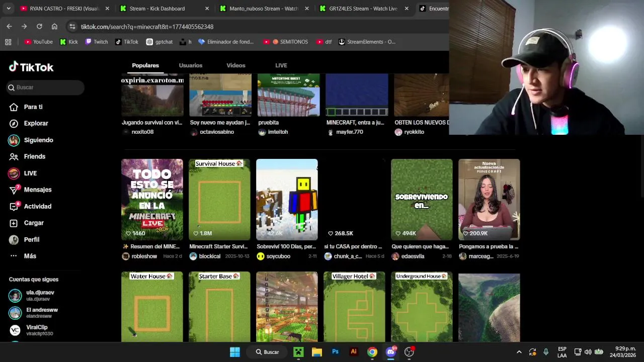Open Sobreviví 100 Días video thumbnail
Image resolution: width=644 pixels, height=362 pixels.
coord(287,200)
